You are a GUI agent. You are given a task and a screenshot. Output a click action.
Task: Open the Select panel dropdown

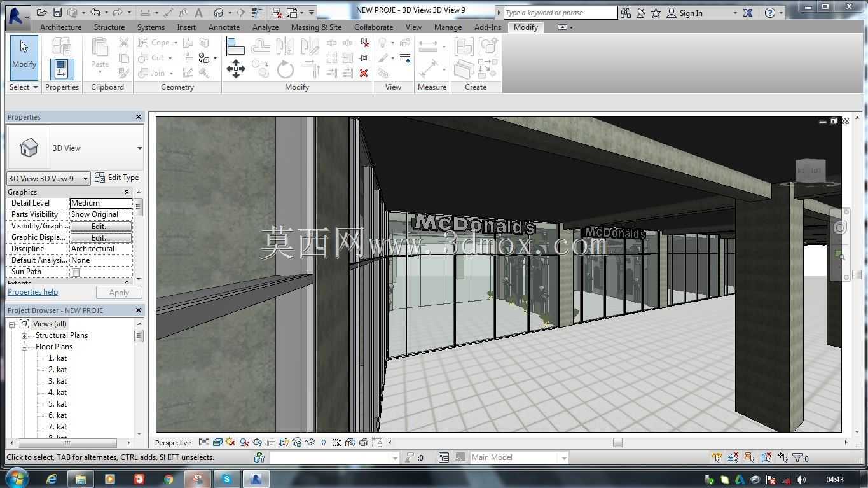24,87
